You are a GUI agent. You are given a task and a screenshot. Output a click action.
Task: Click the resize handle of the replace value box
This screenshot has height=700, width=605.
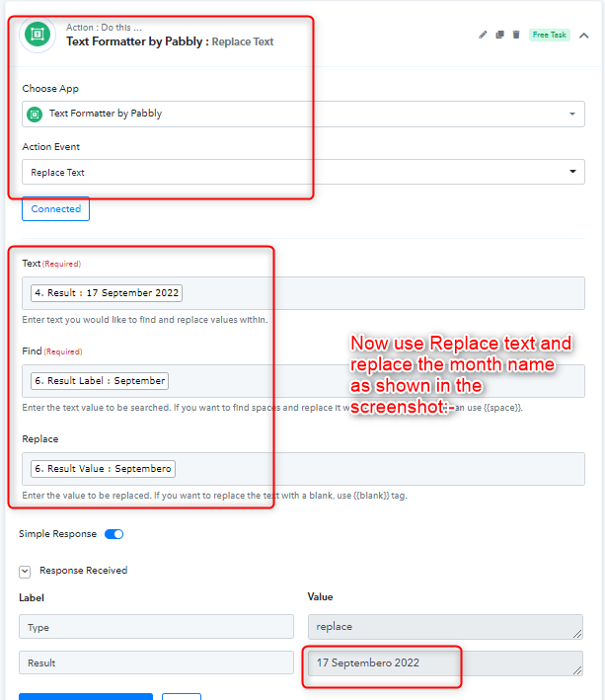coord(577,634)
